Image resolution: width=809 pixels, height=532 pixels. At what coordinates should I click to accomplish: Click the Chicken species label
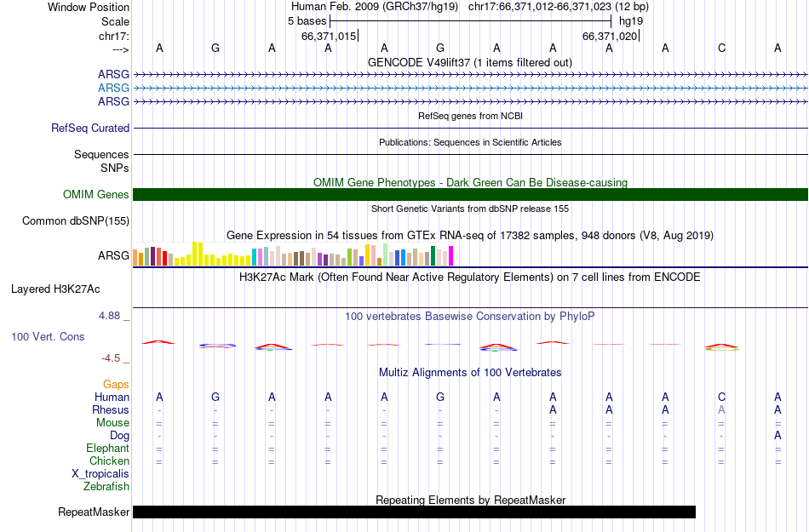click(x=109, y=460)
